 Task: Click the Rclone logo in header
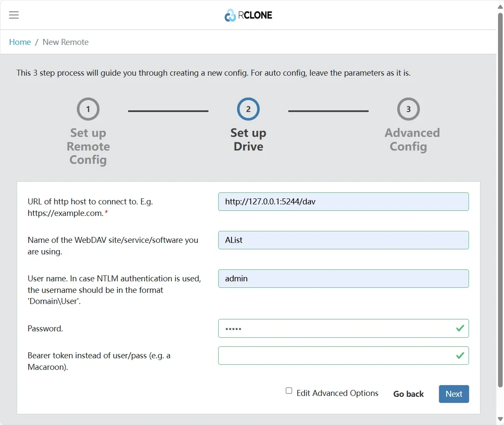point(248,15)
